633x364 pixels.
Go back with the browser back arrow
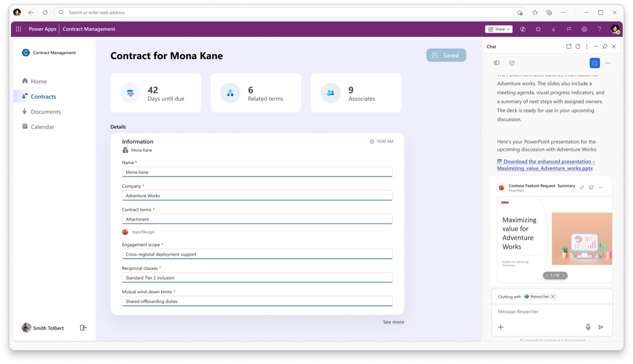pos(31,13)
